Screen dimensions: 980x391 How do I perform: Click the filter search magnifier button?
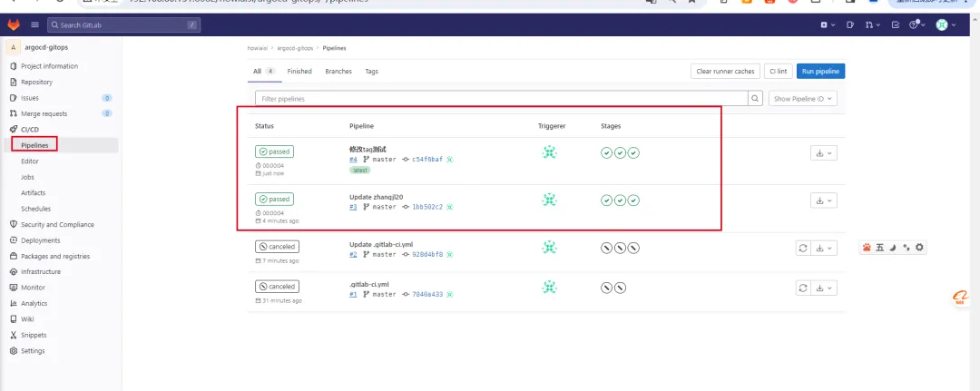click(756, 99)
